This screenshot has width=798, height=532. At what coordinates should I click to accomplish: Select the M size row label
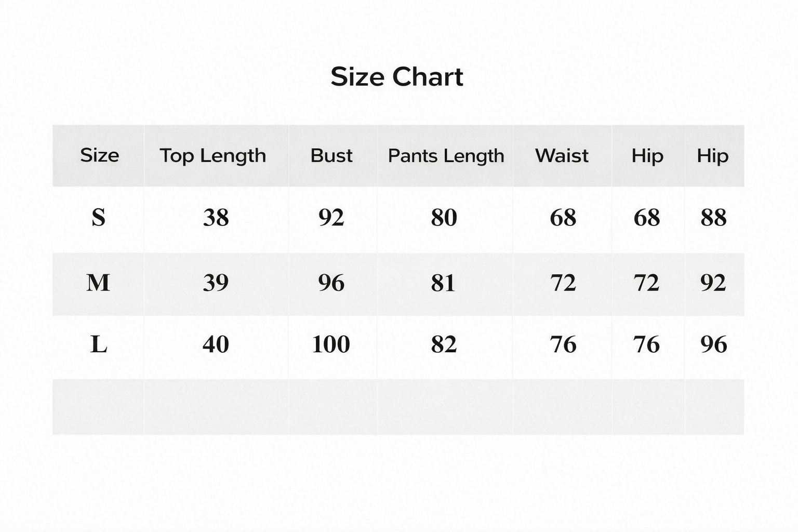click(x=98, y=283)
